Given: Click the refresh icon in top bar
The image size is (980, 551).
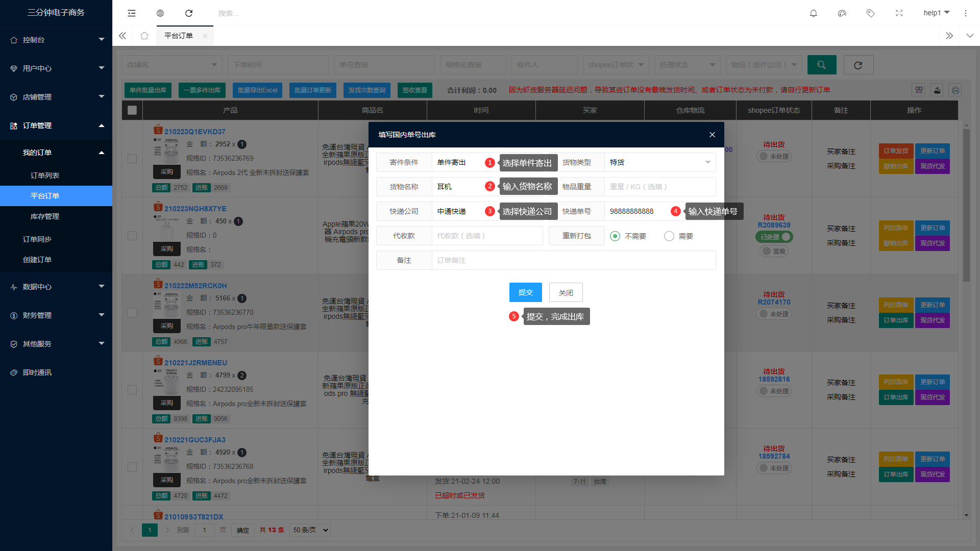Looking at the screenshot, I should (x=189, y=13).
